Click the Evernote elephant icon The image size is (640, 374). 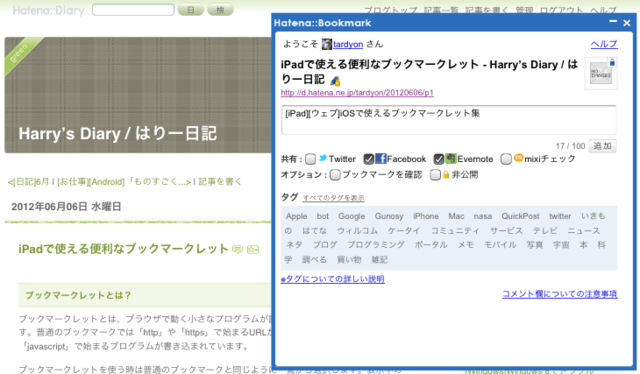click(451, 158)
